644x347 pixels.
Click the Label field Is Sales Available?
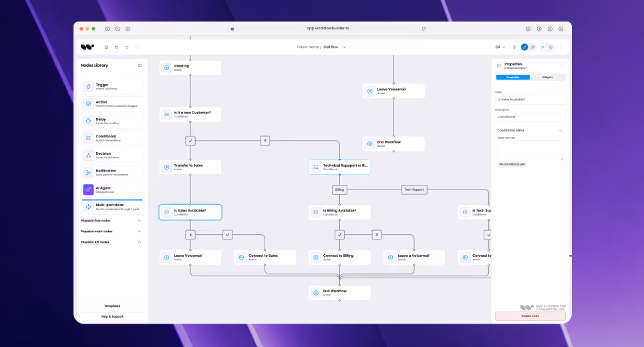530,99
